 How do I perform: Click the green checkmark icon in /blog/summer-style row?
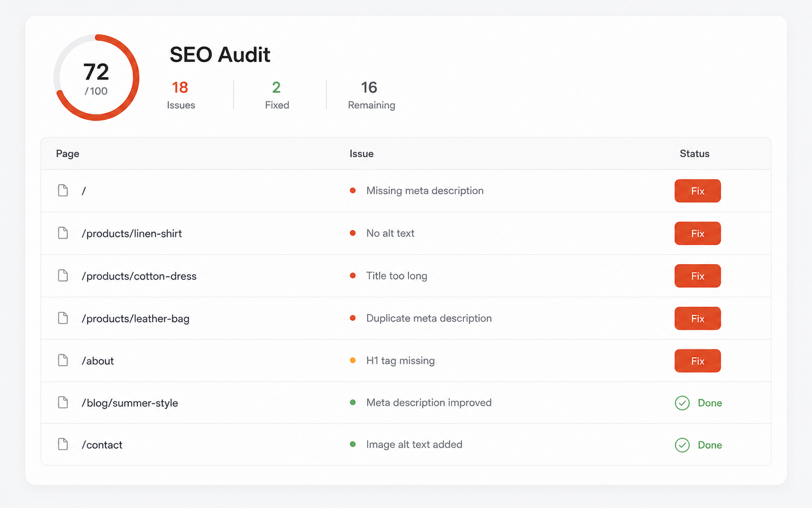682,403
